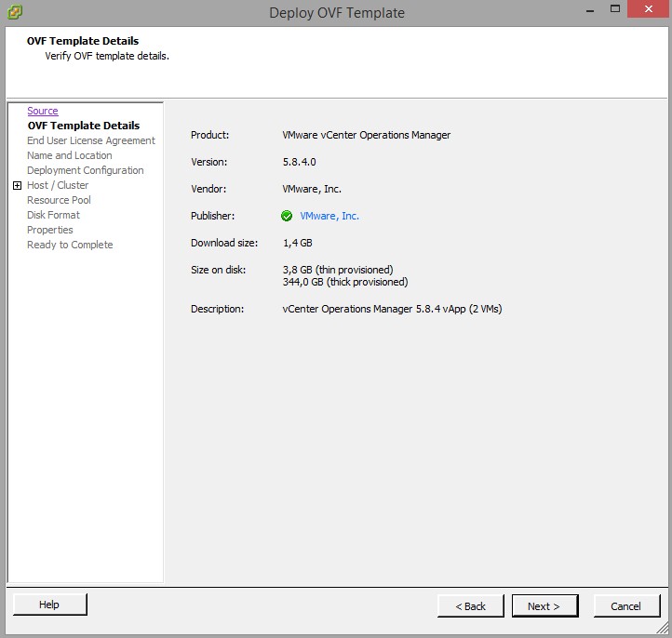Minimize the Deploy OVF Template window
Screen dimensions: 672x638
pyautogui.click(x=590, y=10)
